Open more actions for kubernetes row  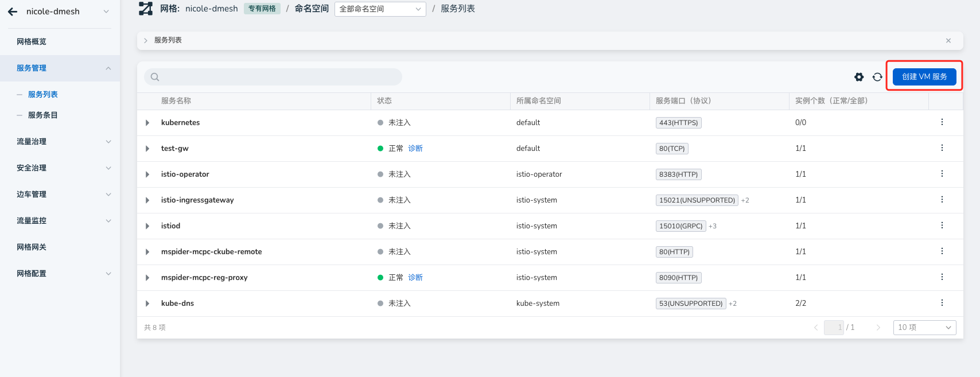click(x=942, y=122)
